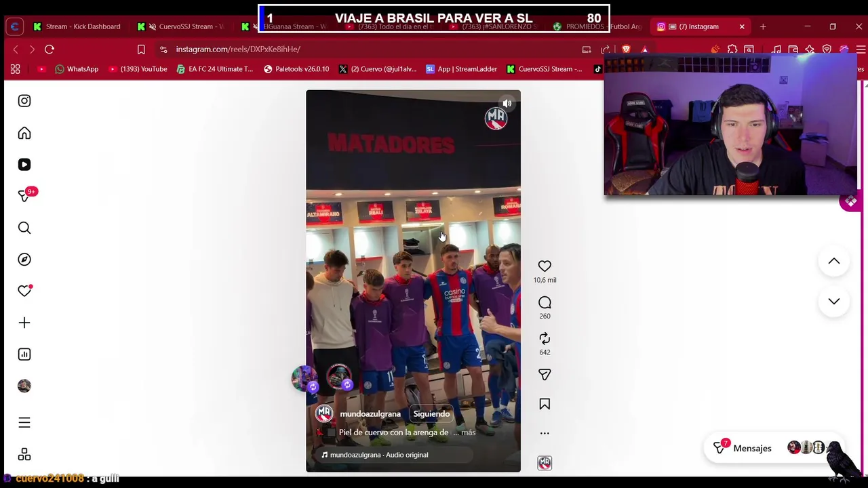Image resolution: width=868 pixels, height=488 pixels.
Task: Open direct messages icon with 9+ badge
Action: pos(24,196)
